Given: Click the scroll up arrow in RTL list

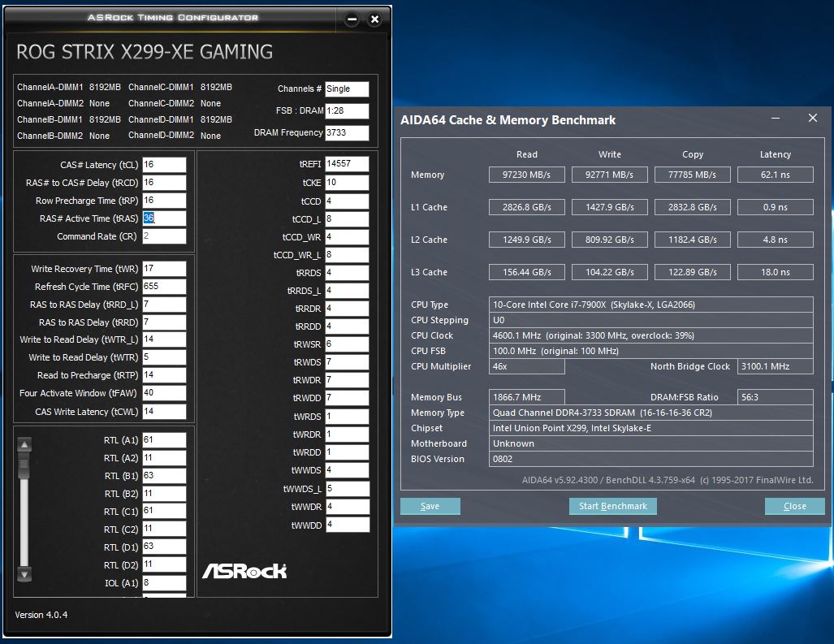Looking at the screenshot, I should (24, 444).
